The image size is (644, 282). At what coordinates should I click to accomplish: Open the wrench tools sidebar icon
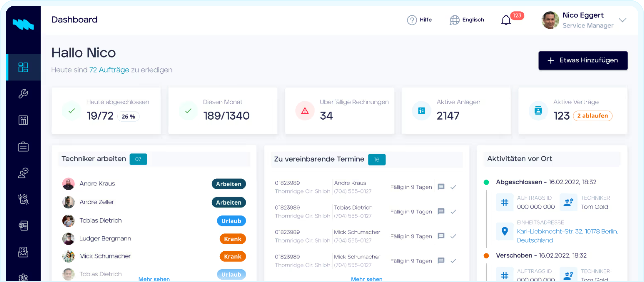[x=23, y=94]
